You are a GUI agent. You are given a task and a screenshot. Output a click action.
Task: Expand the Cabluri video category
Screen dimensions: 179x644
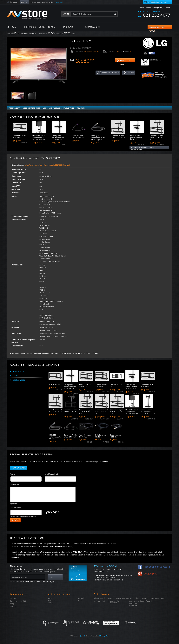tap(19, 380)
